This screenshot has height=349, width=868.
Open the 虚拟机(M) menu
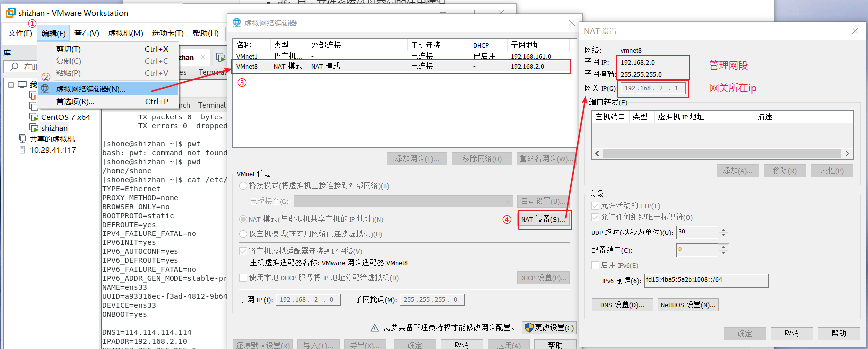(125, 33)
